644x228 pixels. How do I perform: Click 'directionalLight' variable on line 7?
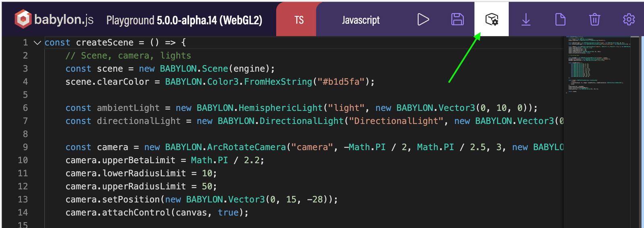pos(139,121)
